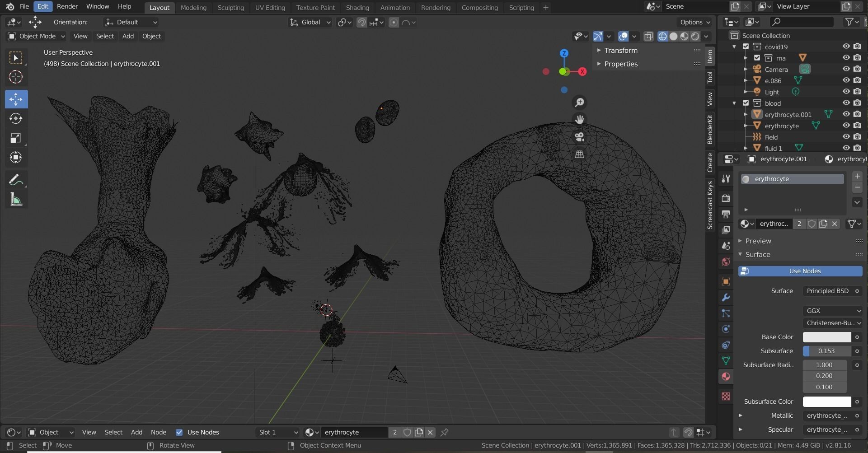Remove the selected material slot

857,187
